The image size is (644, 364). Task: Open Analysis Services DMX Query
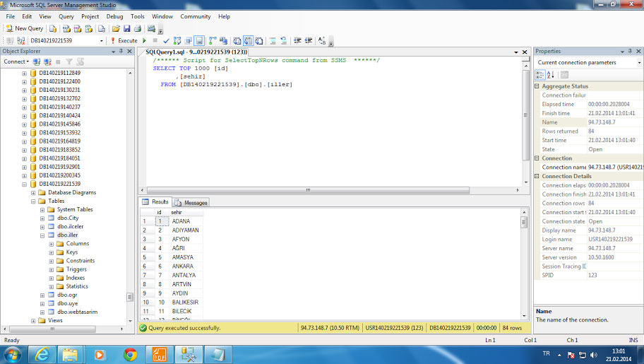tap(78, 29)
